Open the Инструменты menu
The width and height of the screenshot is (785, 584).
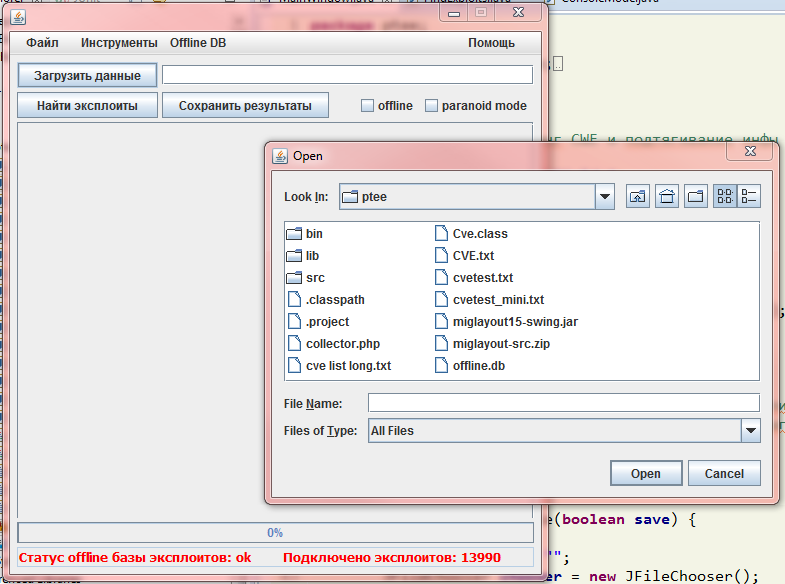coord(119,43)
